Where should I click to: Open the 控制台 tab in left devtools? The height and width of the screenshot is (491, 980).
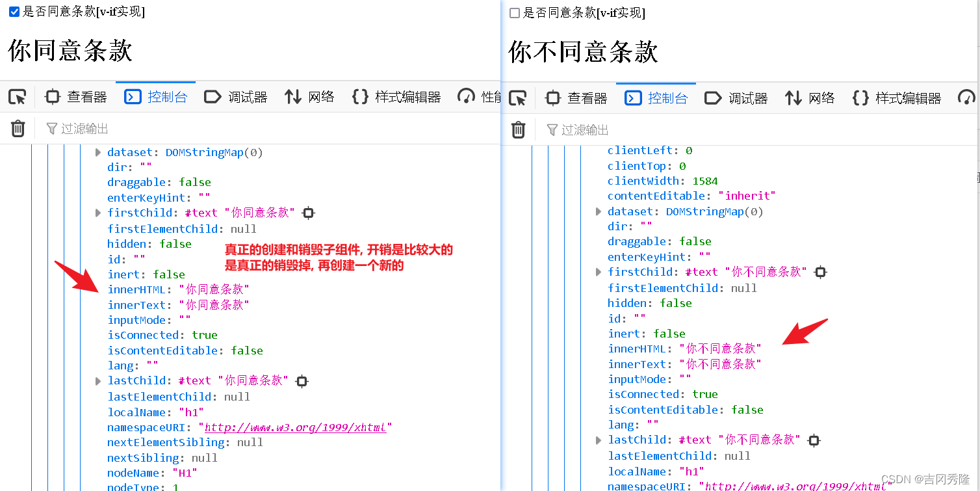click(156, 97)
